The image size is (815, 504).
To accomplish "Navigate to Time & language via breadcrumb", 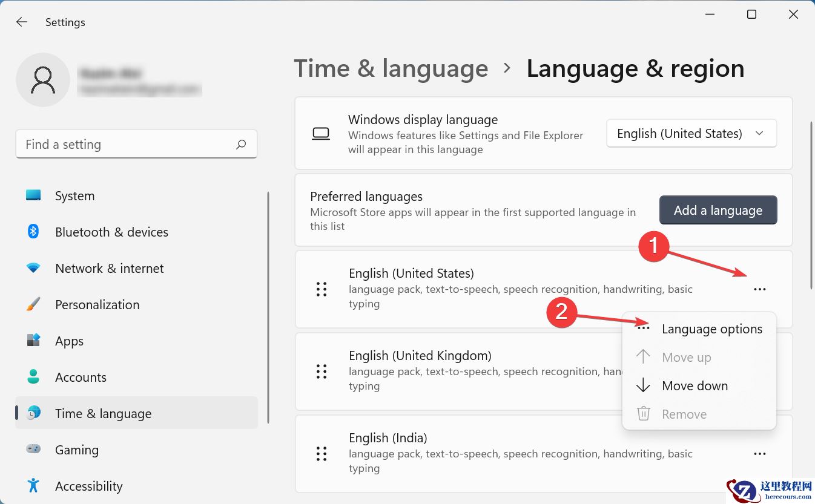I will point(391,68).
